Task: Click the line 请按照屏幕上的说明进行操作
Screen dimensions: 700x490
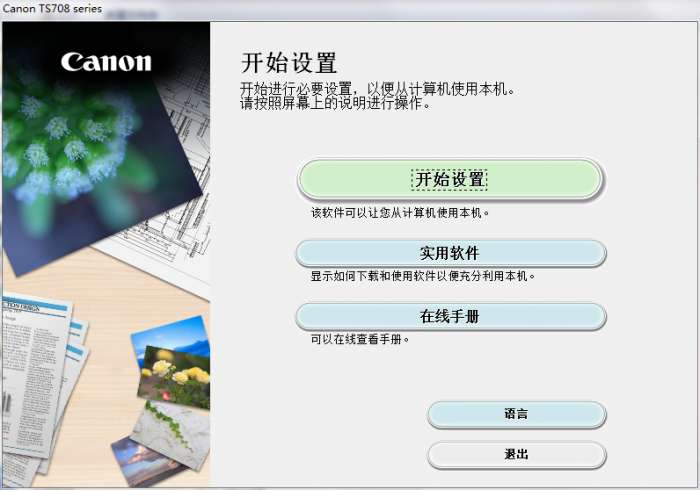Action: pos(335,104)
